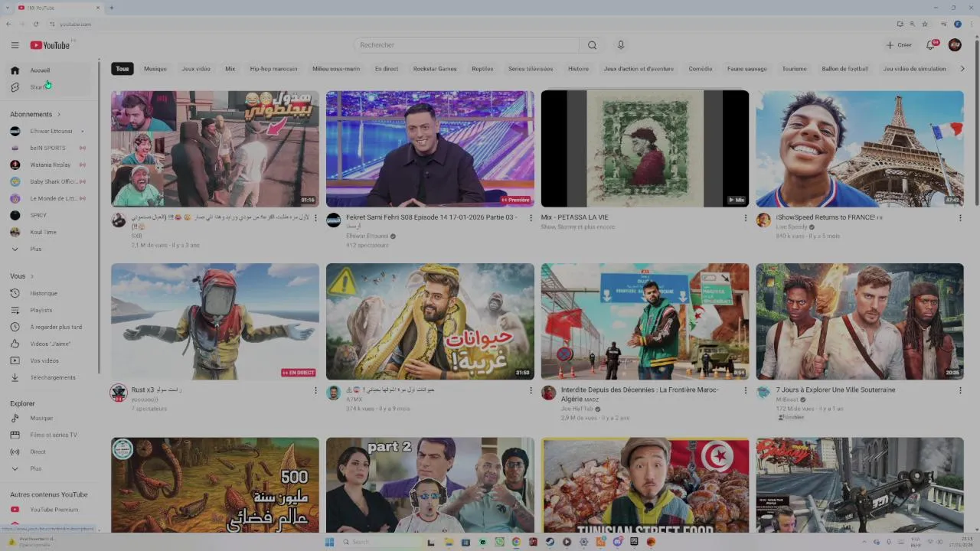This screenshot has height=551, width=980.
Task: Select the Rockstar Games chip
Action: (435, 69)
